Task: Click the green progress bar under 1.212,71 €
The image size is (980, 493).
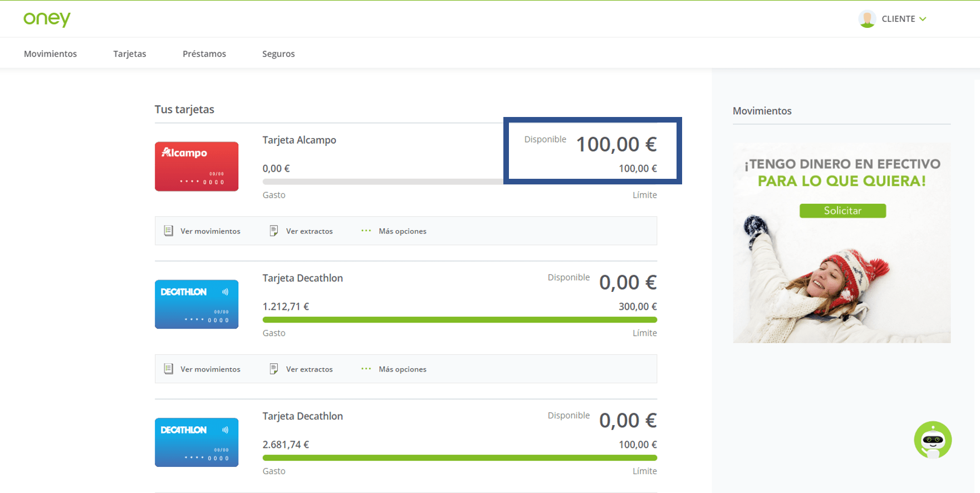Action: point(460,320)
